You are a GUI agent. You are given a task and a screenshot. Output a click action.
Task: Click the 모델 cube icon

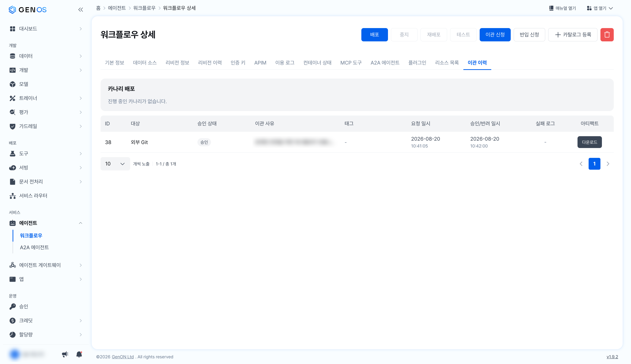13,84
